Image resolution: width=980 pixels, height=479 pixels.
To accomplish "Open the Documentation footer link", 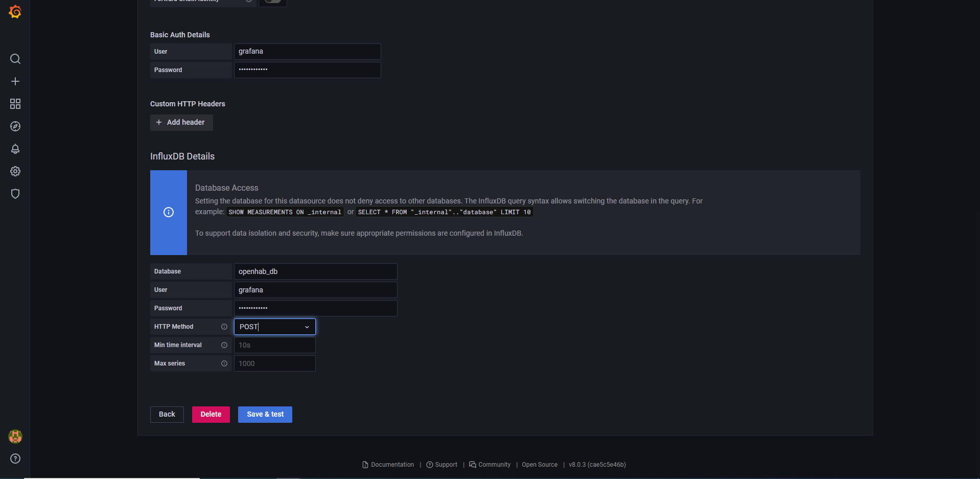I will (388, 465).
